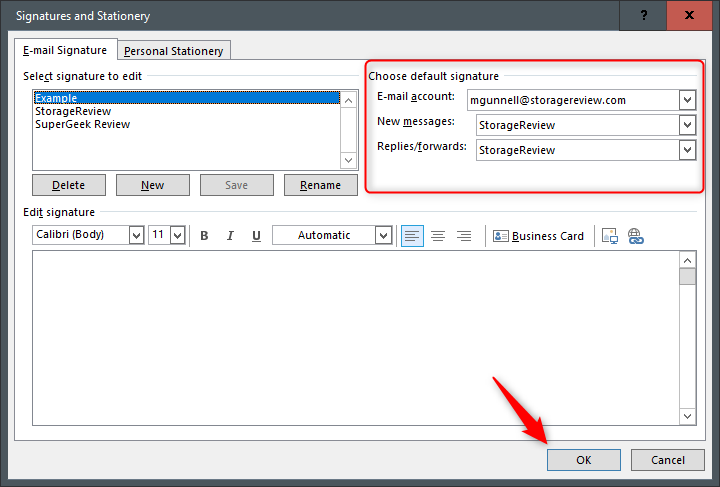Click inside the Edit signature text area

point(355,338)
